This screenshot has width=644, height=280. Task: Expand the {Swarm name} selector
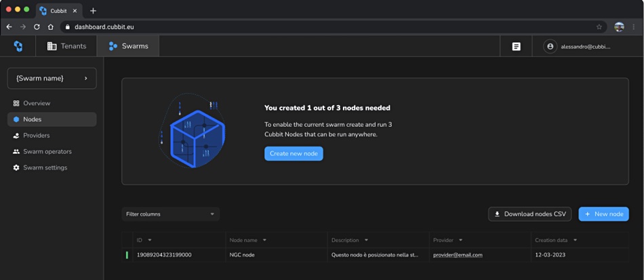[52, 78]
